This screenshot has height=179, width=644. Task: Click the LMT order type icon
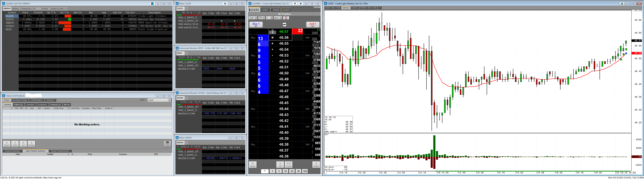point(284,24)
